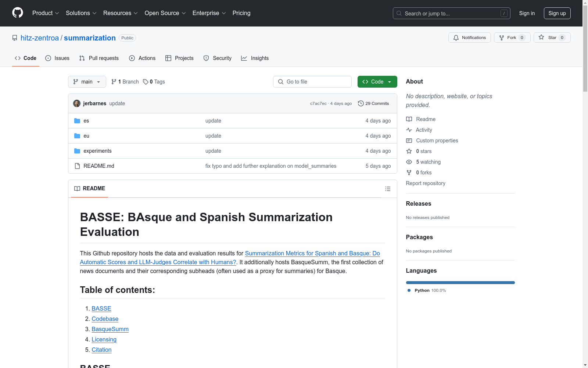Open the Releases heading link
This screenshot has width=588, height=368.
coord(419,204)
